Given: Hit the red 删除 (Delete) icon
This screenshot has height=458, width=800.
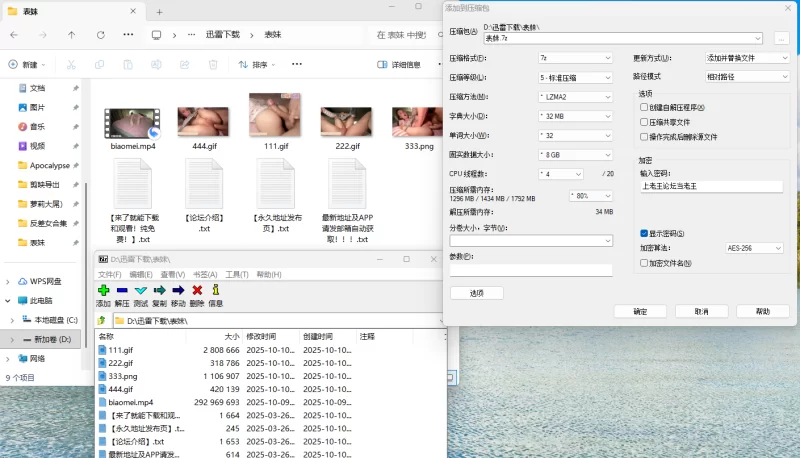Looking at the screenshot, I should pyautogui.click(x=197, y=290).
